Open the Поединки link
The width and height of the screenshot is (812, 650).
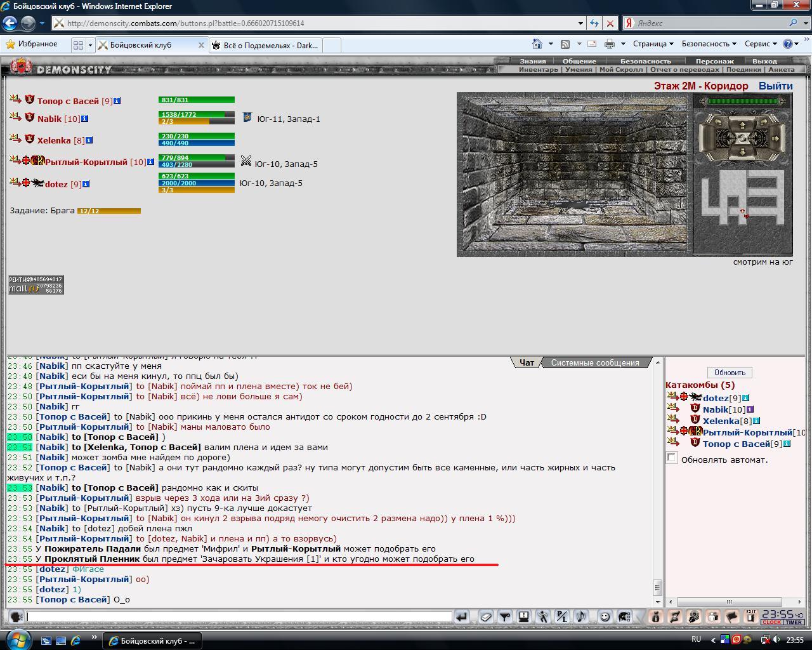point(743,70)
